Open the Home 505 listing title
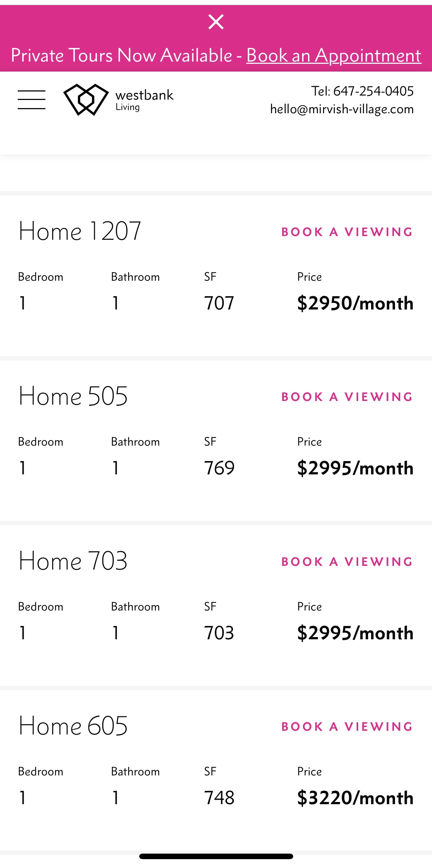Image resolution: width=432 pixels, height=868 pixels. pyautogui.click(x=73, y=396)
